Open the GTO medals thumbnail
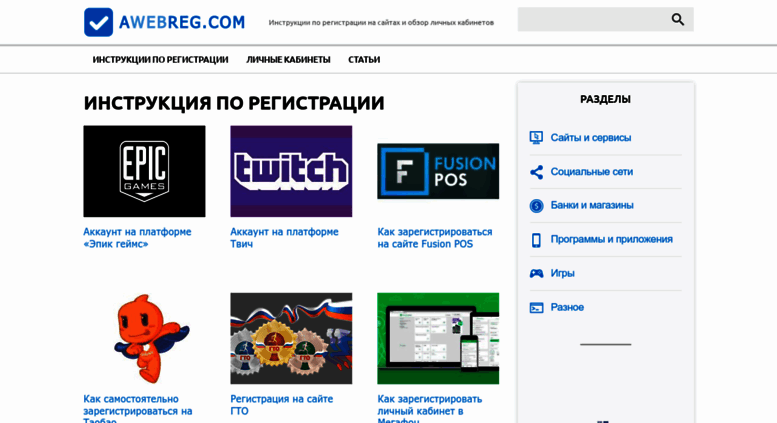The image size is (777, 423). tap(291, 338)
